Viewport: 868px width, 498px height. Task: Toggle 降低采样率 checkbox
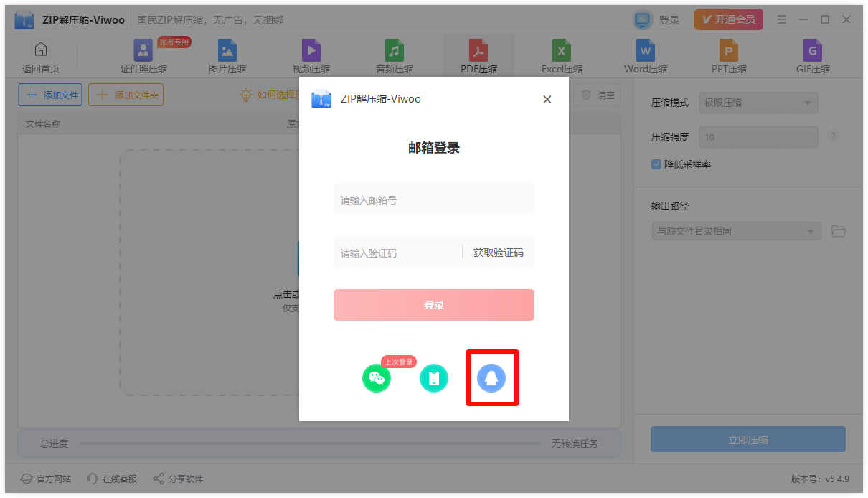656,164
